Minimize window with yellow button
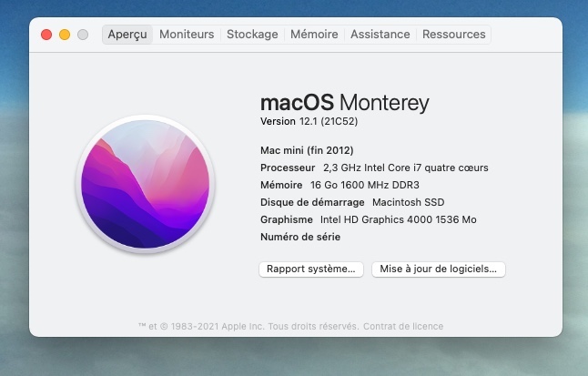Screen dimensions: 588x376 (65, 35)
